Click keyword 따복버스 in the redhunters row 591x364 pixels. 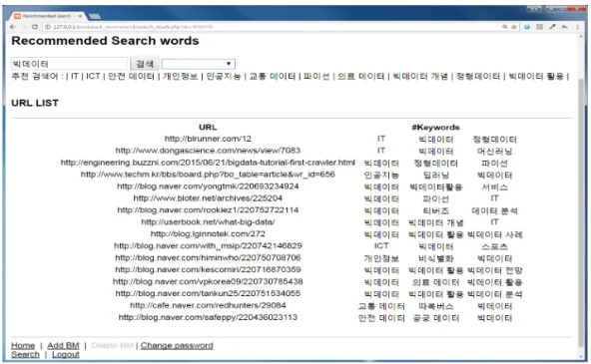coord(435,306)
